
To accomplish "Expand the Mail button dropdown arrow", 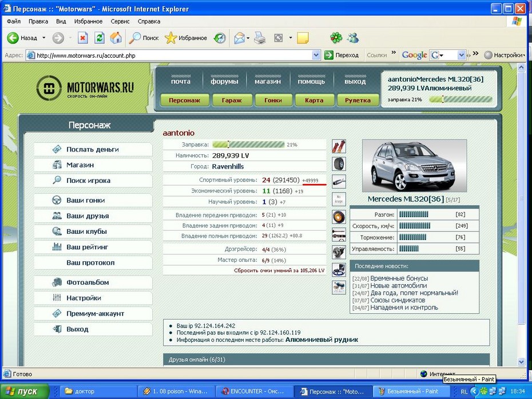I will 248,38.
